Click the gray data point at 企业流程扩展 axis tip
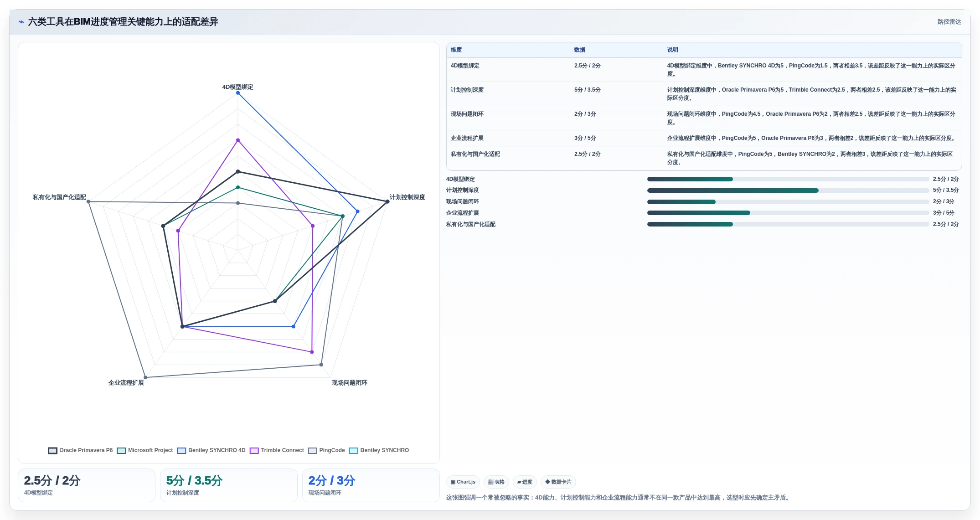 [145, 377]
